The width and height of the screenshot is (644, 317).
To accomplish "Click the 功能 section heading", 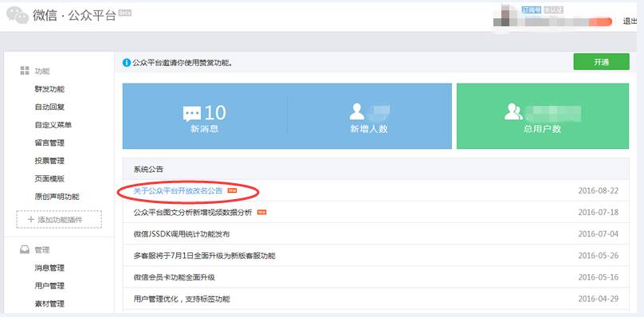I will tap(42, 71).
